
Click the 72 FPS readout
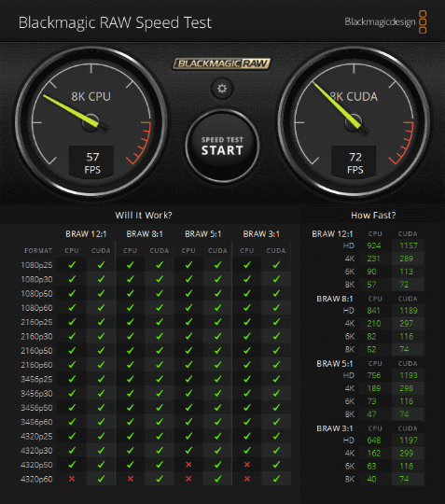[x=355, y=162]
